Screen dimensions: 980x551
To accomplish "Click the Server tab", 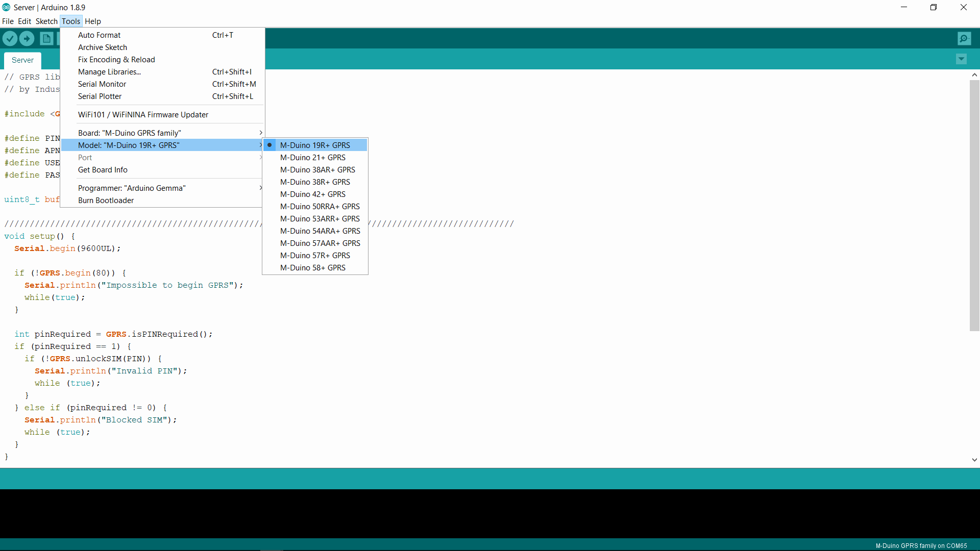I will [22, 60].
